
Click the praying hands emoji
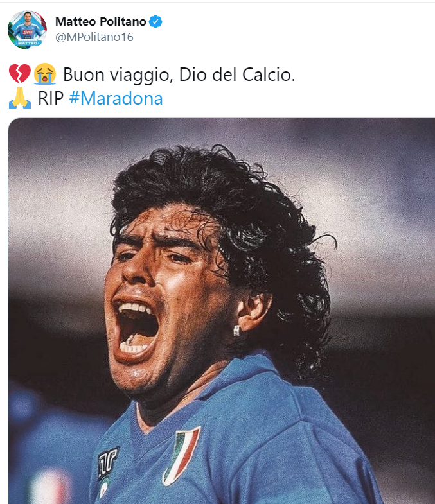click(x=20, y=98)
